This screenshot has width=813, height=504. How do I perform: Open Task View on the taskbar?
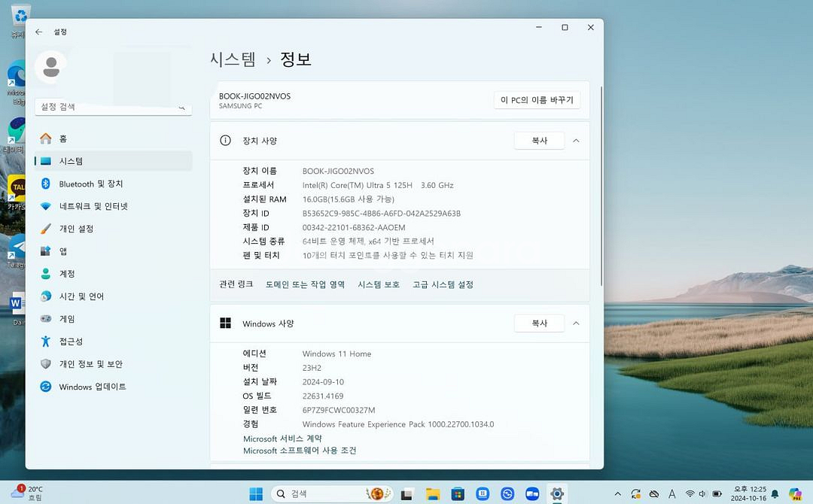click(x=406, y=494)
